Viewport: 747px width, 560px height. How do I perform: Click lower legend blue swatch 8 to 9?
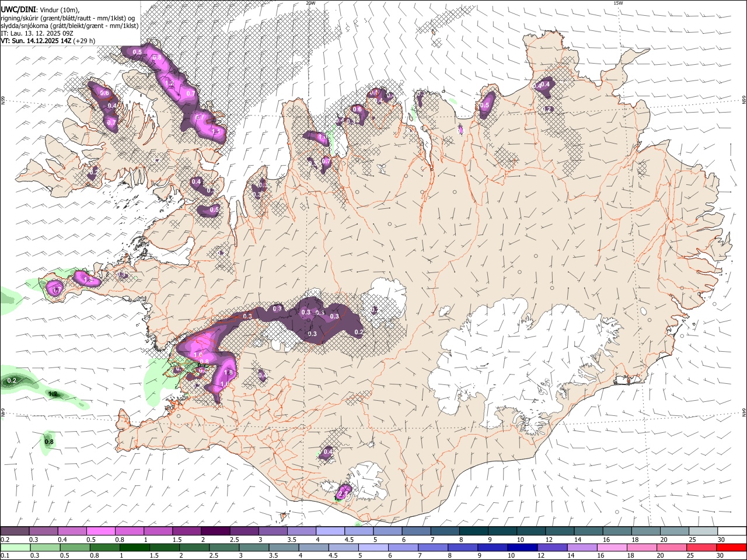coord(463,547)
